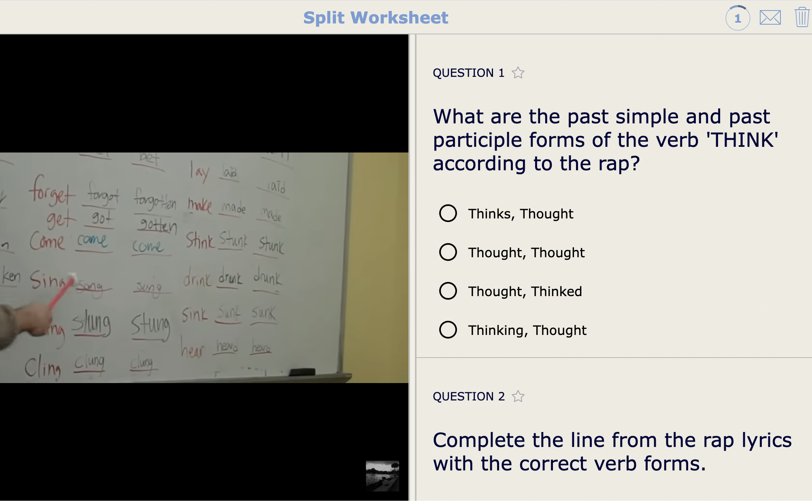Click Question 1's prompt text about verb 'THINK'
Image resolution: width=812 pixels, height=504 pixels.
(x=603, y=140)
